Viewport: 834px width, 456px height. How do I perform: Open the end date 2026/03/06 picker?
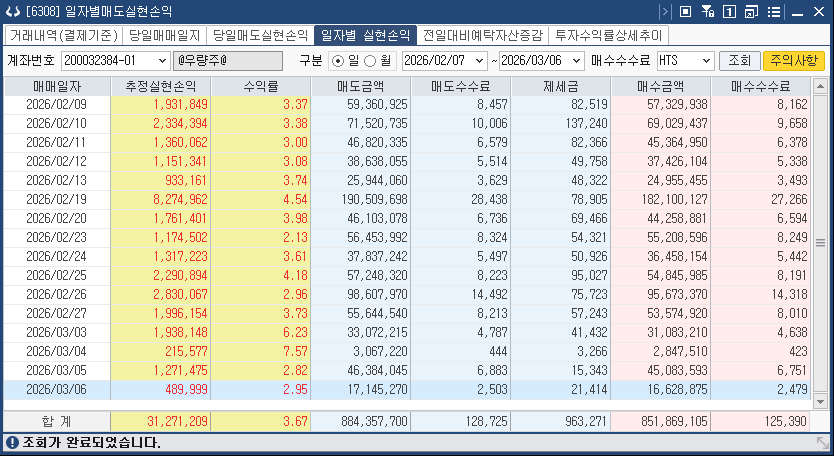click(x=575, y=60)
